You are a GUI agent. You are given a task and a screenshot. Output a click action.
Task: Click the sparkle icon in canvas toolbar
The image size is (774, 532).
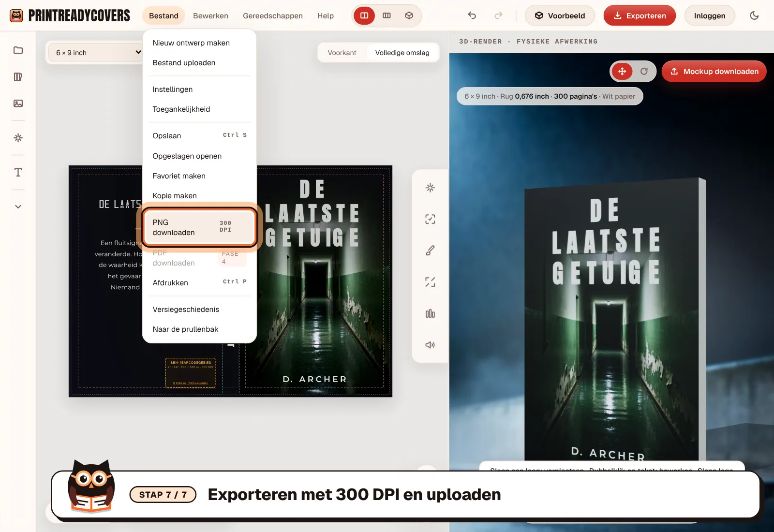click(430, 188)
